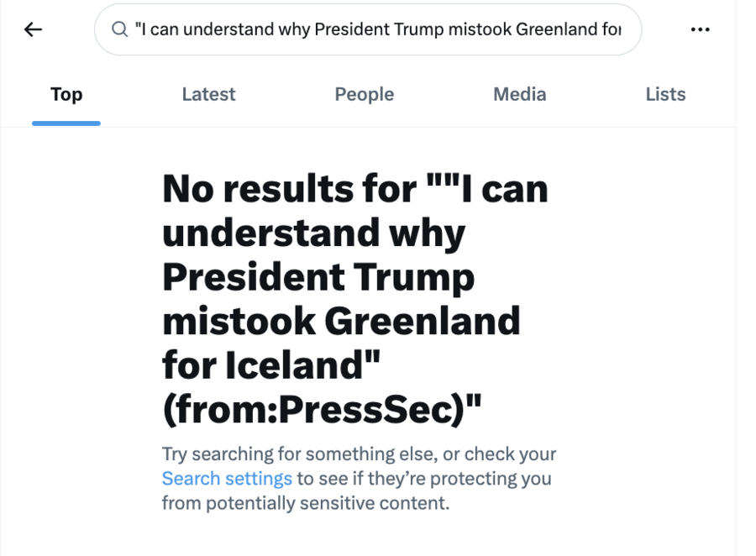View the Lists tab

coord(665,94)
